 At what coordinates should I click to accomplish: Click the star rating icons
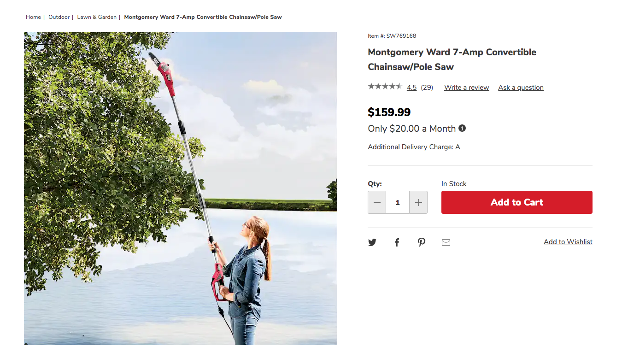(385, 87)
